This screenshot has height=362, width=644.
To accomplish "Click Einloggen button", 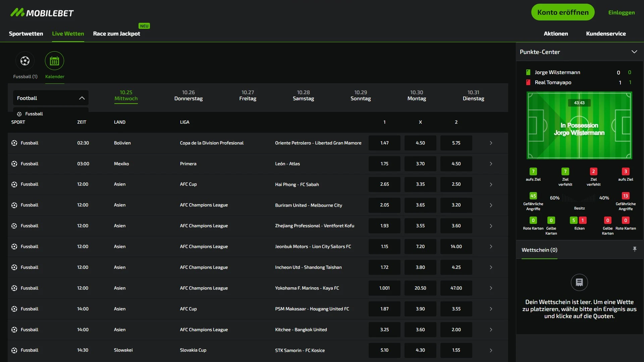I will click(622, 12).
